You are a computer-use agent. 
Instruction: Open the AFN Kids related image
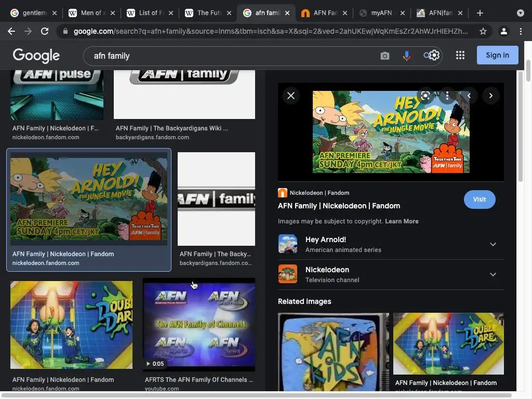click(x=334, y=352)
